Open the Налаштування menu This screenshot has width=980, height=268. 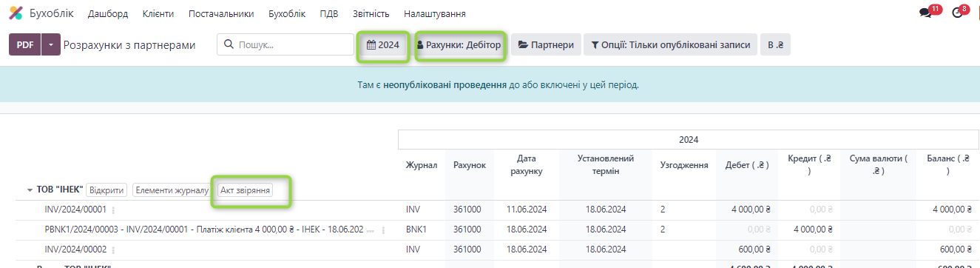click(435, 14)
